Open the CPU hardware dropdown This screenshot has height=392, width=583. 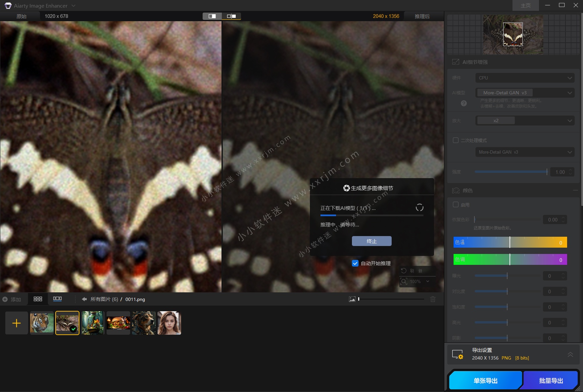click(x=525, y=78)
